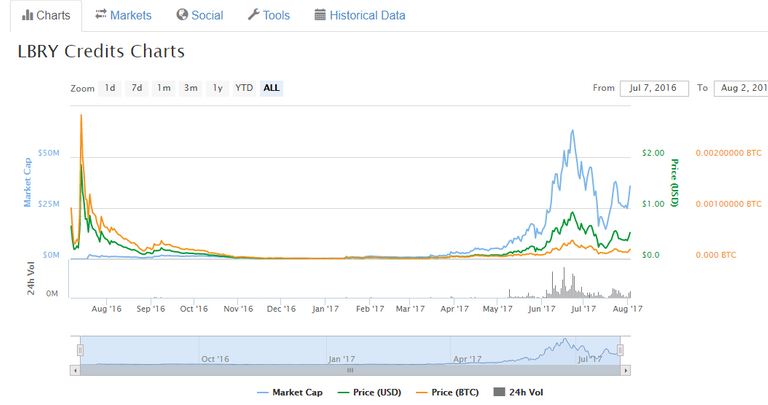
Task: Click the To date field Aug 2
Action: click(x=741, y=88)
